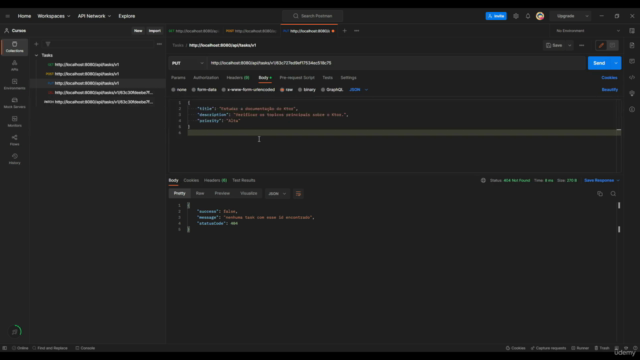Image resolution: width=640 pixels, height=360 pixels.
Task: Open the Monitors sidebar panel
Action: pos(14,121)
